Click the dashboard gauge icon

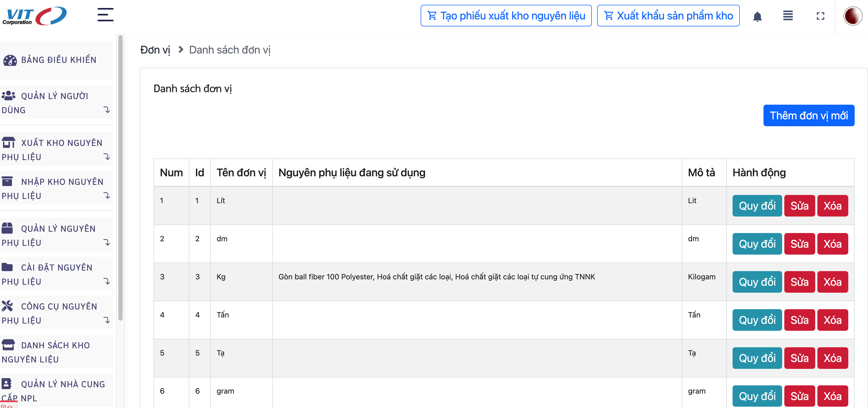10,60
